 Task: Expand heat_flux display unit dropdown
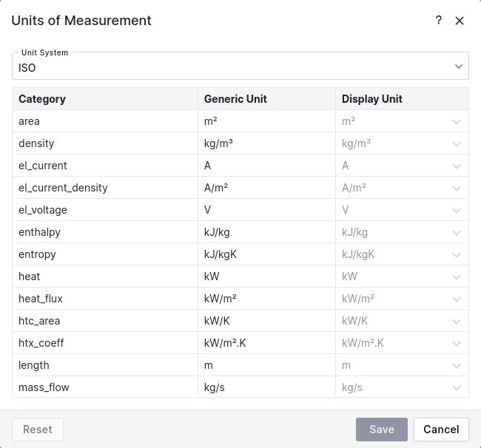coord(457,299)
